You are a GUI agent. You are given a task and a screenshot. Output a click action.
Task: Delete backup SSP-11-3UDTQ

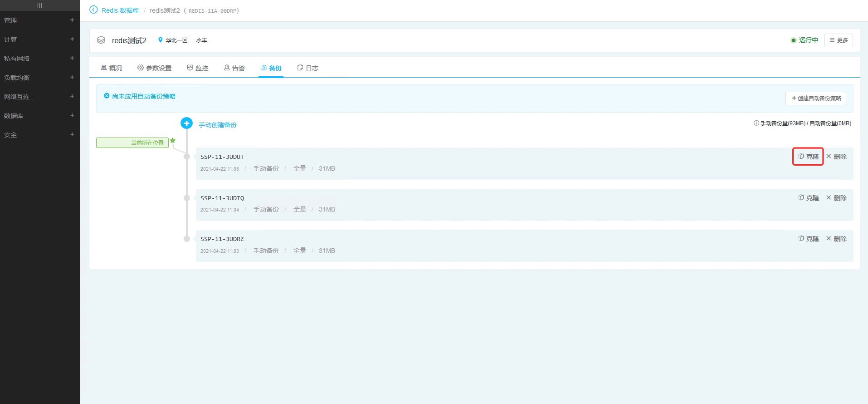pos(837,198)
